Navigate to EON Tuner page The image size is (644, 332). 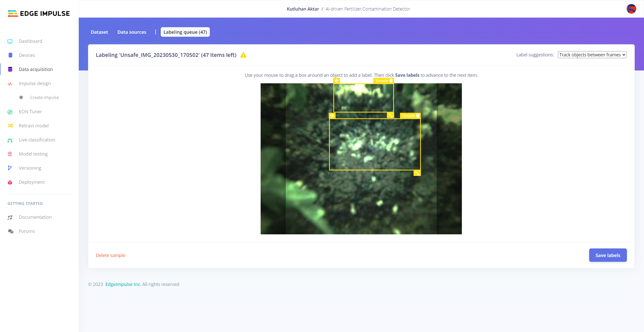(30, 112)
